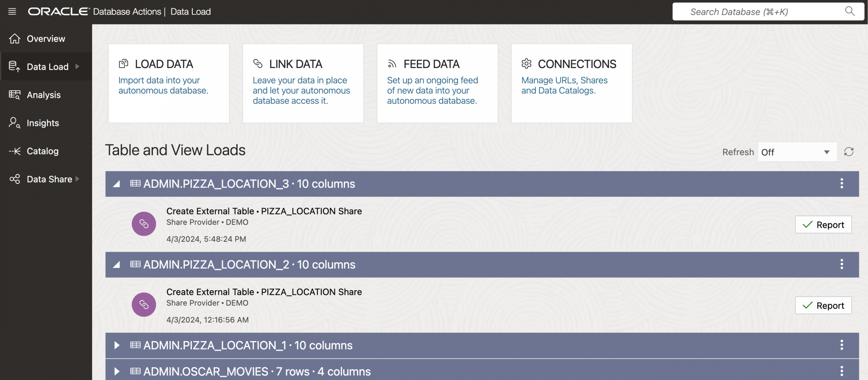868x380 pixels.
Task: Open the LOAD DATA card
Action: pyautogui.click(x=169, y=83)
